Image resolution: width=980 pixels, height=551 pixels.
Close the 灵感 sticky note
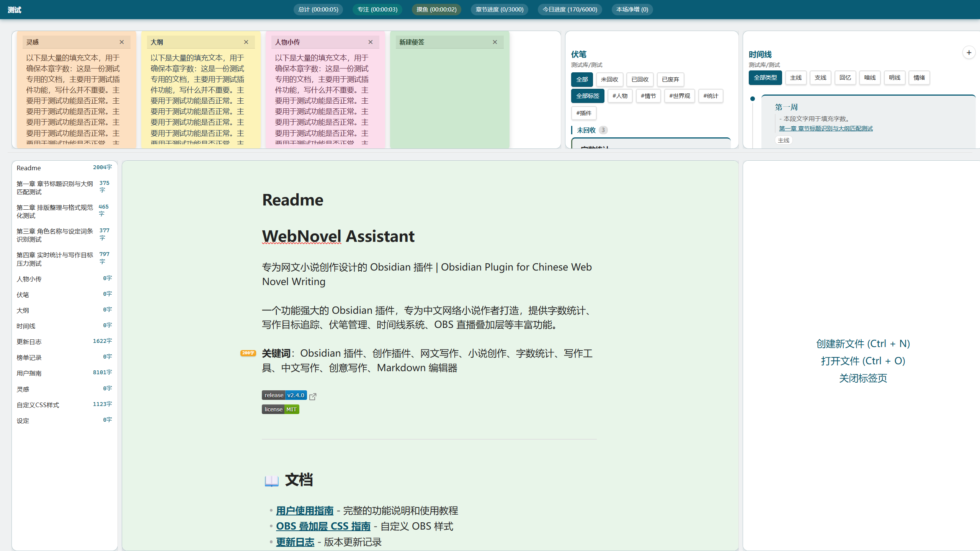coord(122,42)
